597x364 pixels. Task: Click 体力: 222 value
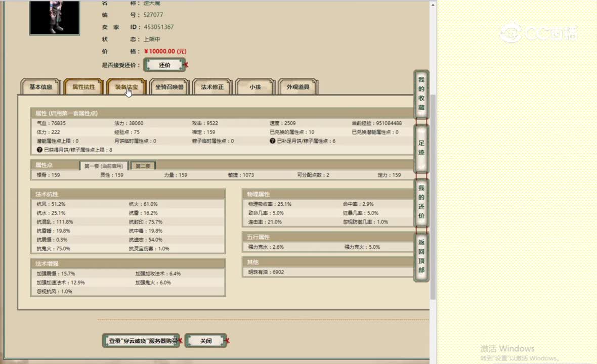pos(48,132)
